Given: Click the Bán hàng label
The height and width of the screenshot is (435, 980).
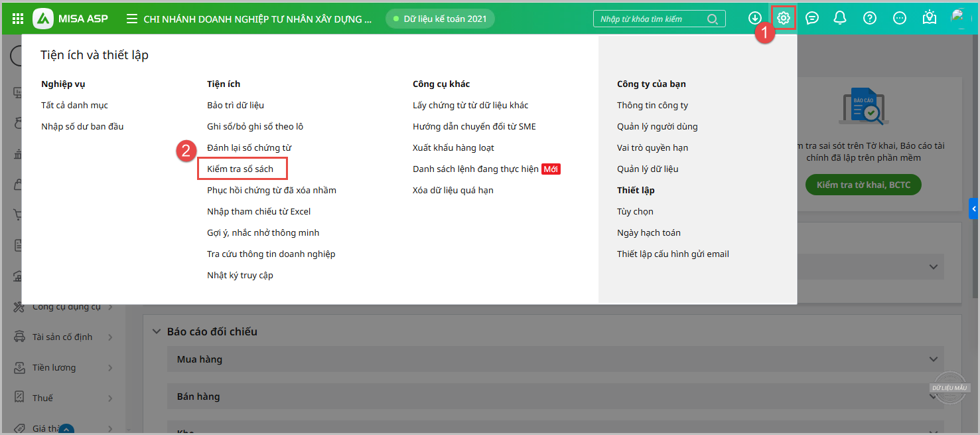Looking at the screenshot, I should point(198,396).
